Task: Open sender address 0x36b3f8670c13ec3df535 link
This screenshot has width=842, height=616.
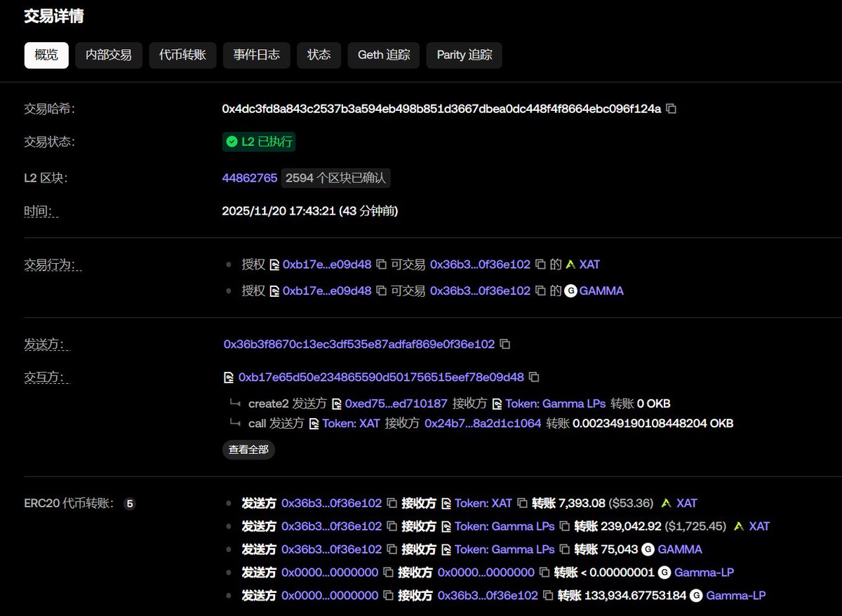Action: coord(359,344)
